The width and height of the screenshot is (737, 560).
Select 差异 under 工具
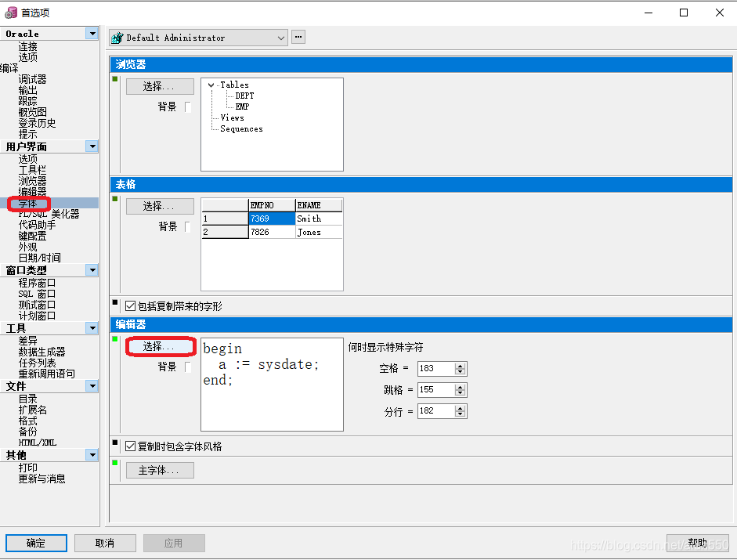tap(27, 341)
